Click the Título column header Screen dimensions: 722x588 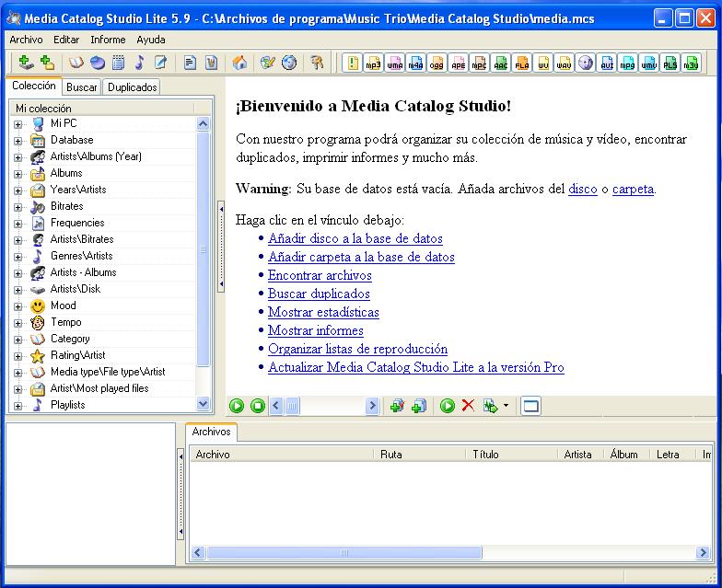click(x=511, y=455)
